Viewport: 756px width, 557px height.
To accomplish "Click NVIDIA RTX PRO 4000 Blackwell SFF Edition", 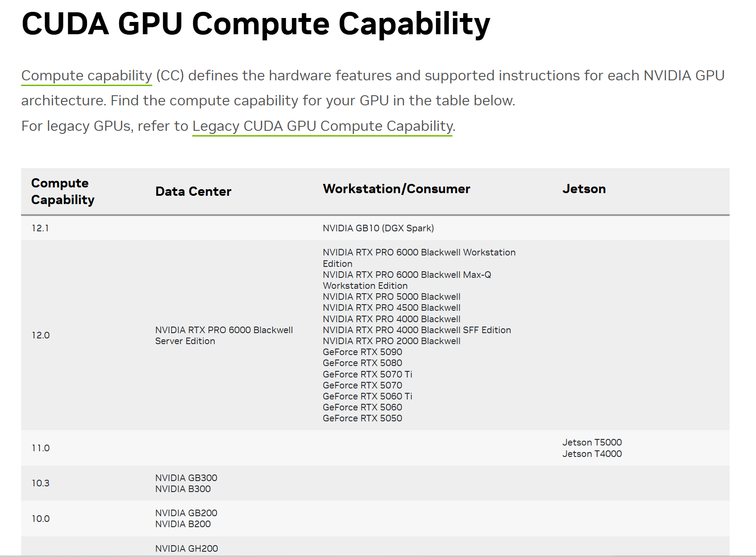I will [417, 330].
